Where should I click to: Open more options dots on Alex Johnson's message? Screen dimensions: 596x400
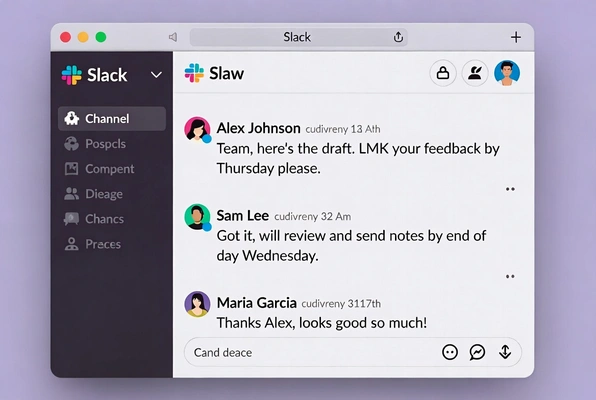point(510,189)
